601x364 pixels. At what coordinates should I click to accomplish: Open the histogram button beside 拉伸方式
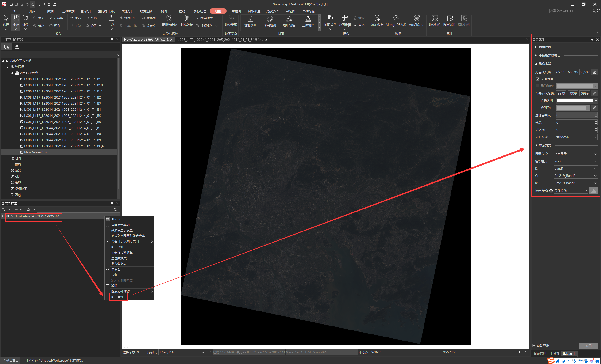[593, 190]
